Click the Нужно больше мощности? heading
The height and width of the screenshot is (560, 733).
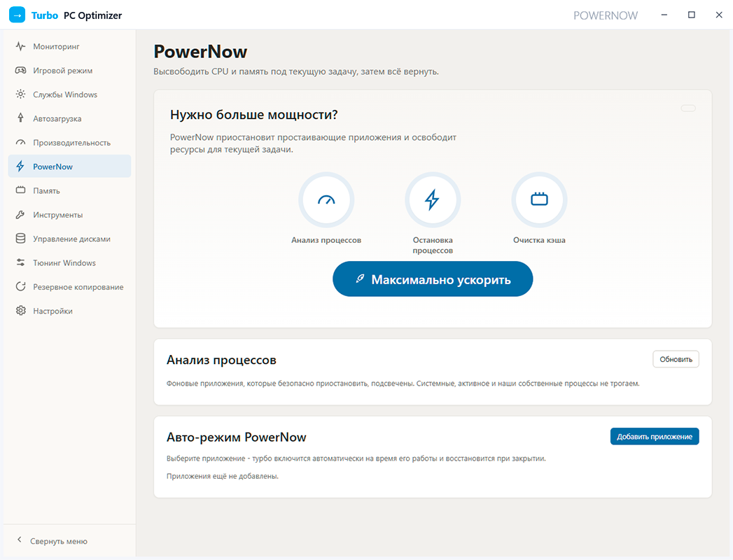pyautogui.click(x=254, y=115)
